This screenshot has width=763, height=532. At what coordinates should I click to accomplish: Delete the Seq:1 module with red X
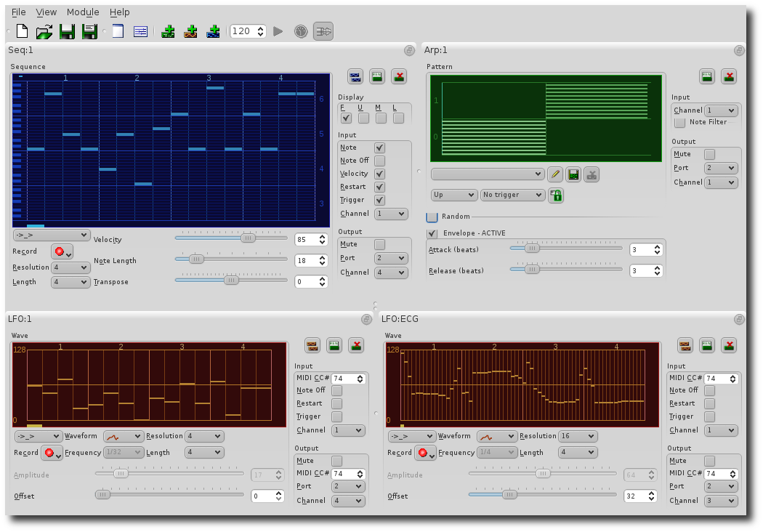point(399,76)
